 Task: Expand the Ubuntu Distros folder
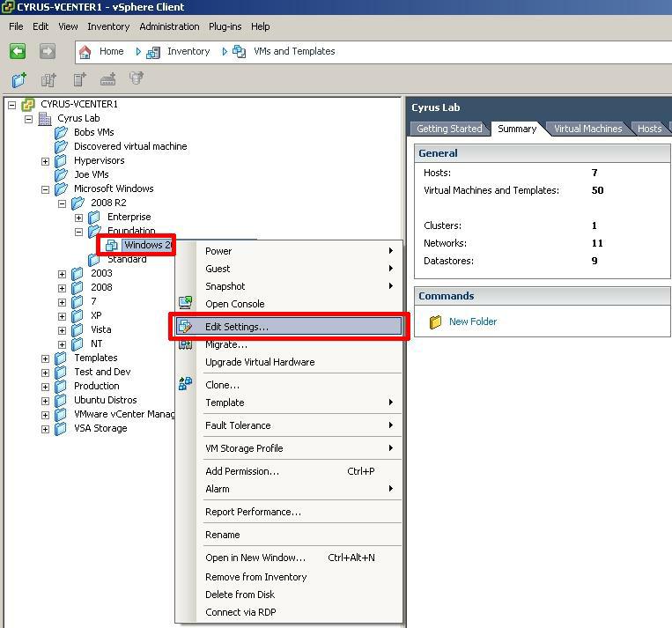pos(46,401)
